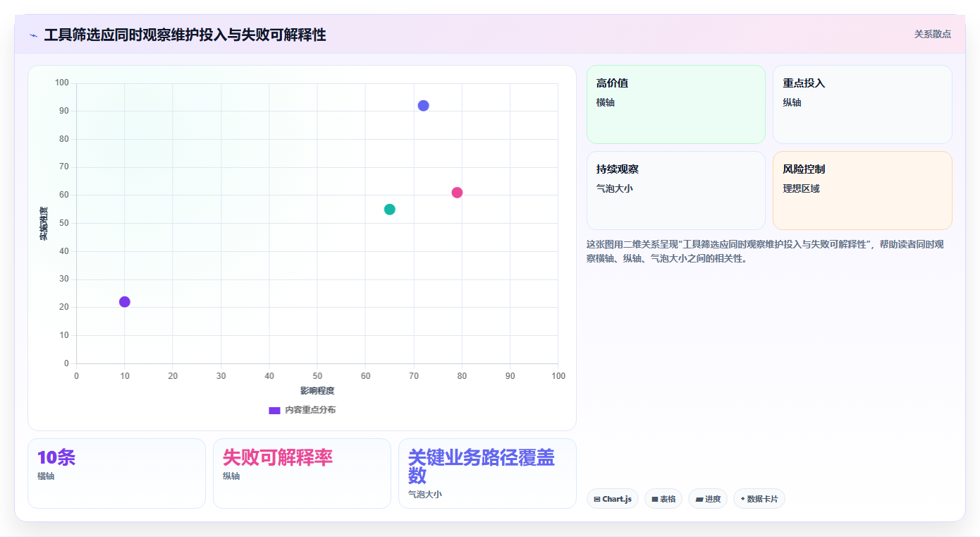The width and height of the screenshot is (980, 537).
Task: Click the 内容重点分布 legend label
Action: (310, 410)
